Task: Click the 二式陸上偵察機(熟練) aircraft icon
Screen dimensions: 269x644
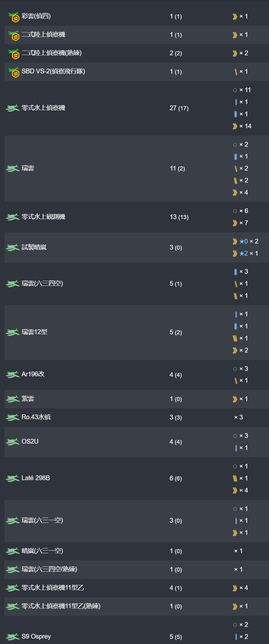Action: [x=14, y=53]
